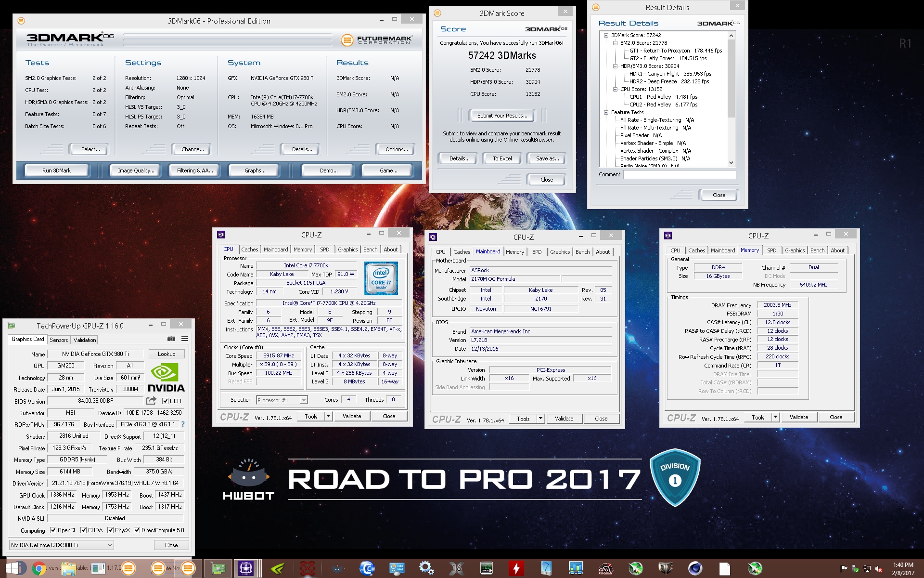This screenshot has width=924, height=578.
Task: Click the Comment input field in Result Details
Action: pos(680,174)
